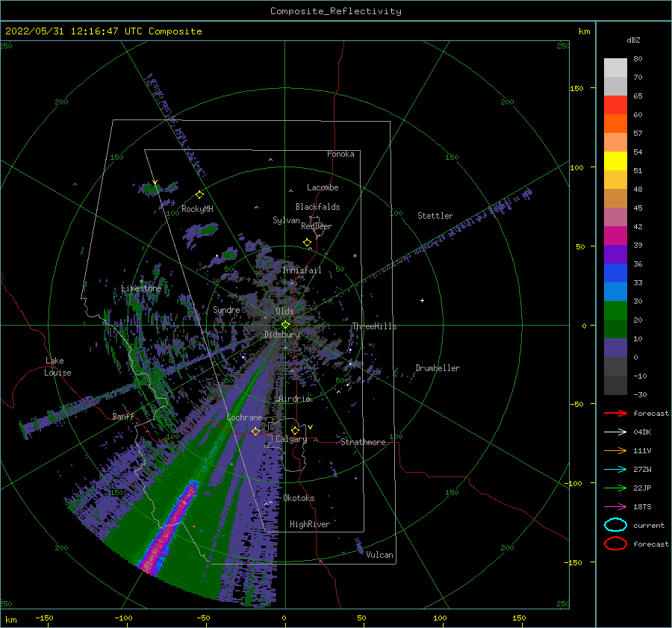Click the yellow diamond marker beside RockyMH
Screen dimensions: 672x628
pos(199,195)
